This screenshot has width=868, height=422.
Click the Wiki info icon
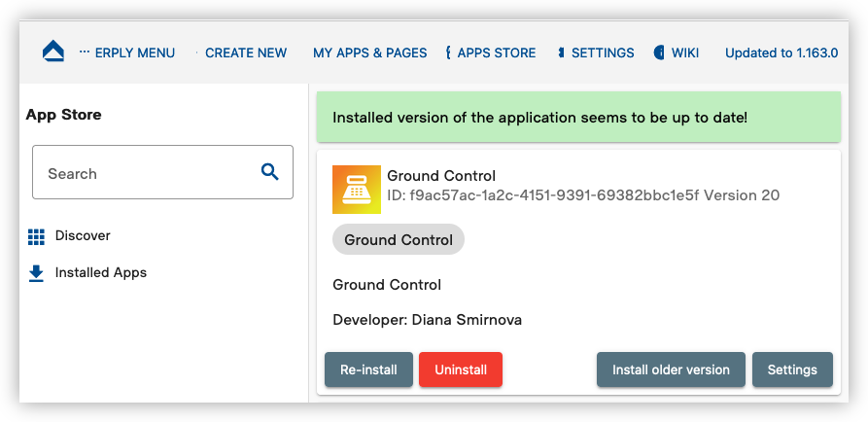(659, 53)
